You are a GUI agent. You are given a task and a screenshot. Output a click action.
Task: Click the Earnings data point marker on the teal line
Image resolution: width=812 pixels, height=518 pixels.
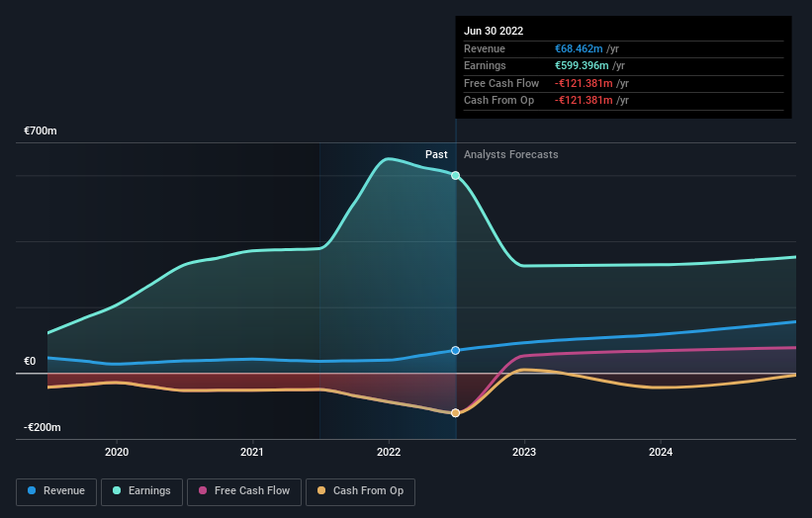[x=455, y=175]
